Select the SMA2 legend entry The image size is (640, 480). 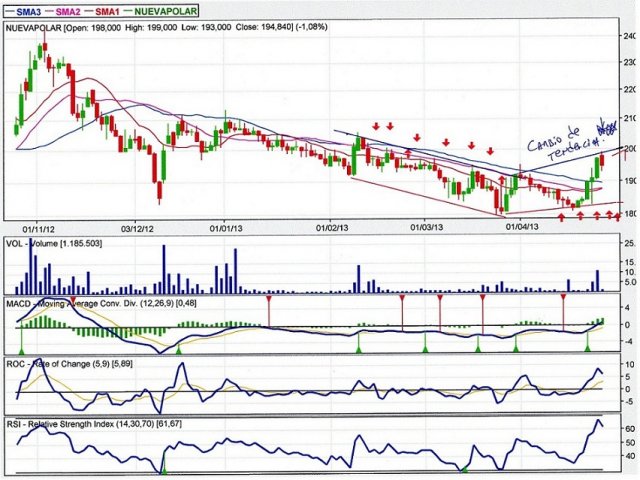[x=62, y=11]
